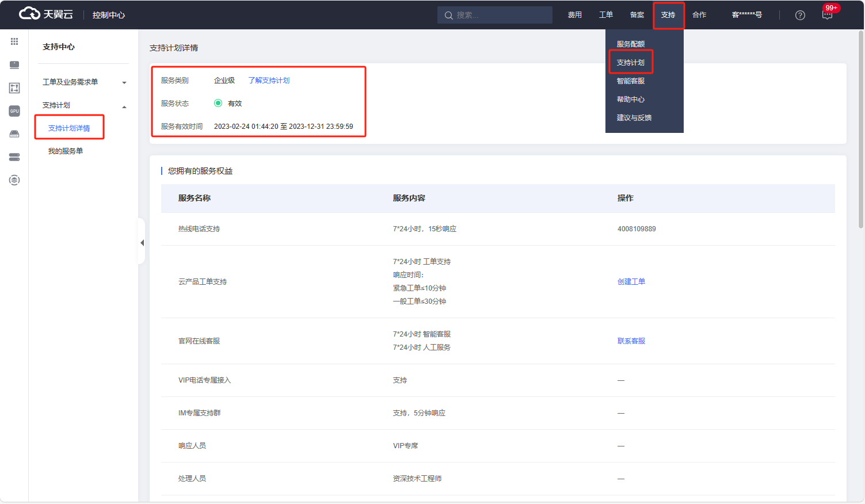The image size is (865, 504).
Task: Click the 联系客服 link
Action: [631, 341]
